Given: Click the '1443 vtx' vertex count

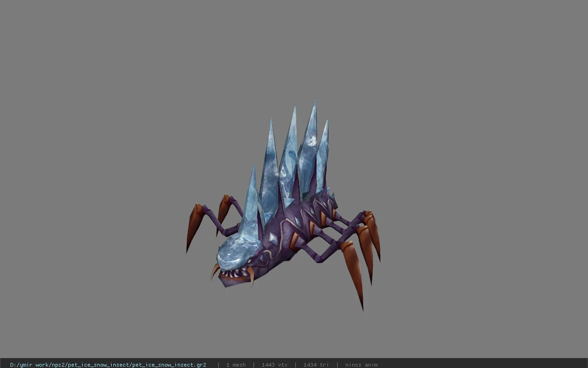Looking at the screenshot, I should pyautogui.click(x=275, y=365).
